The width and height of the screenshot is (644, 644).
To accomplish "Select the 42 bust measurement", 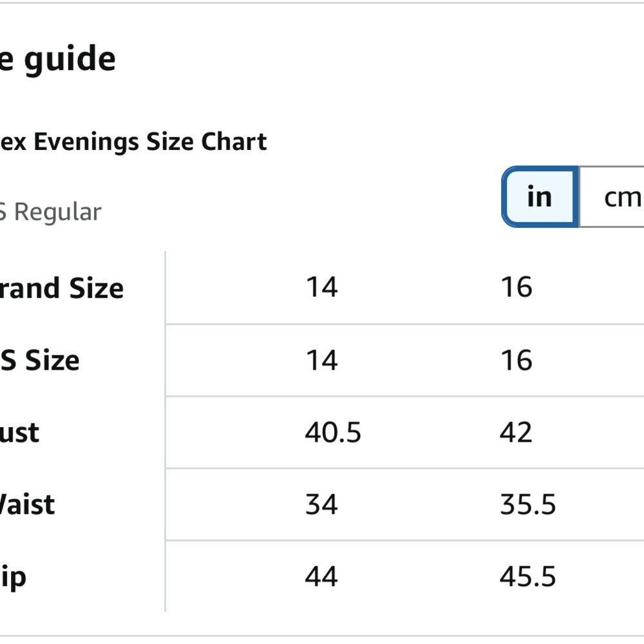I will (516, 433).
